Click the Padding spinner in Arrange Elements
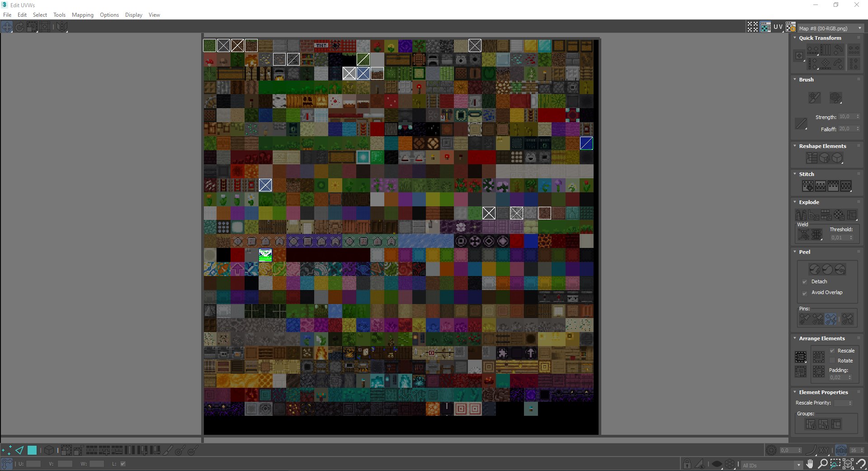 point(840,377)
